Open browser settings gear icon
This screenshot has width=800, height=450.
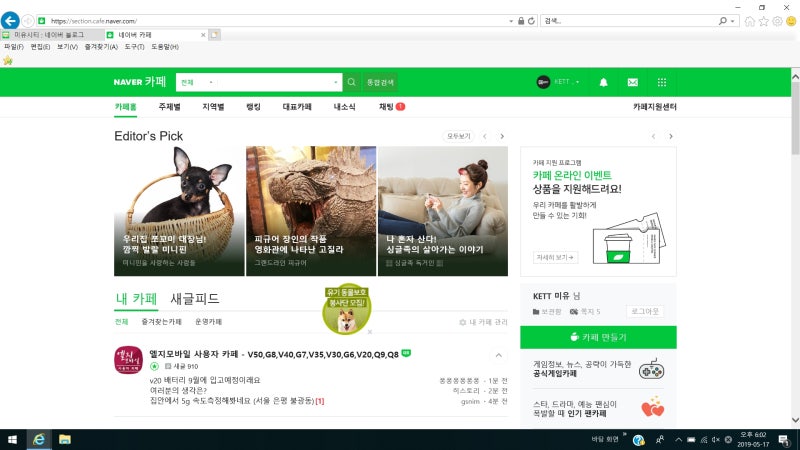[x=777, y=21]
